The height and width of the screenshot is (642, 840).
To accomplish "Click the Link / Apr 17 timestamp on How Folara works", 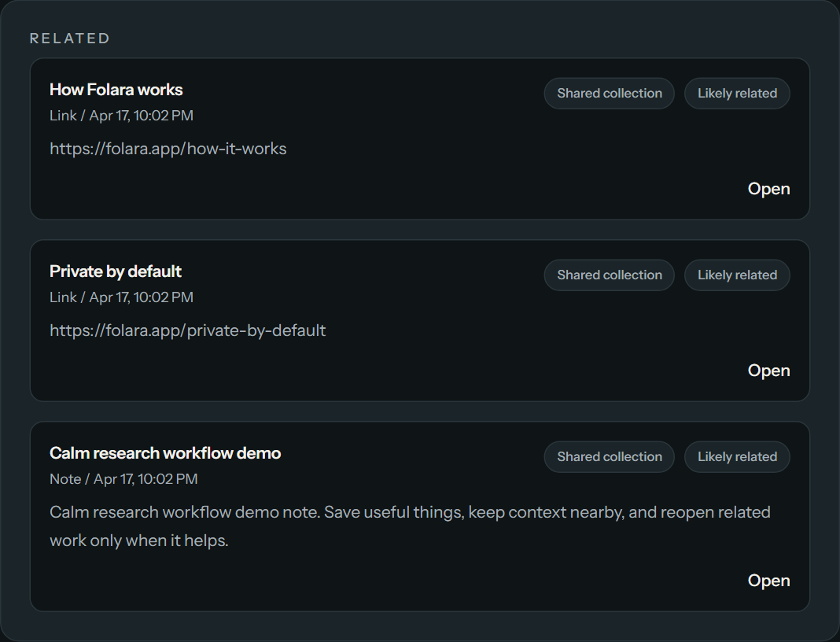I will (122, 115).
